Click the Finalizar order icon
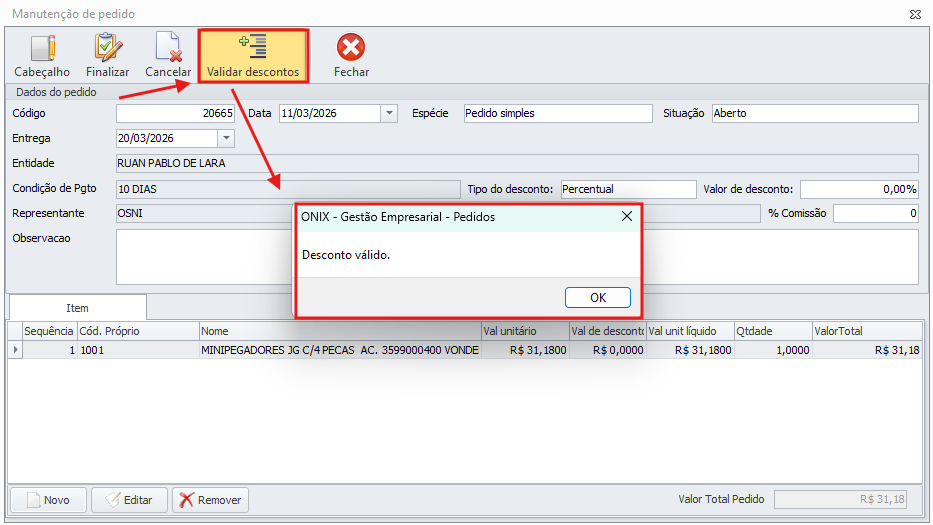Screen dimensions: 933x525 (x=107, y=56)
